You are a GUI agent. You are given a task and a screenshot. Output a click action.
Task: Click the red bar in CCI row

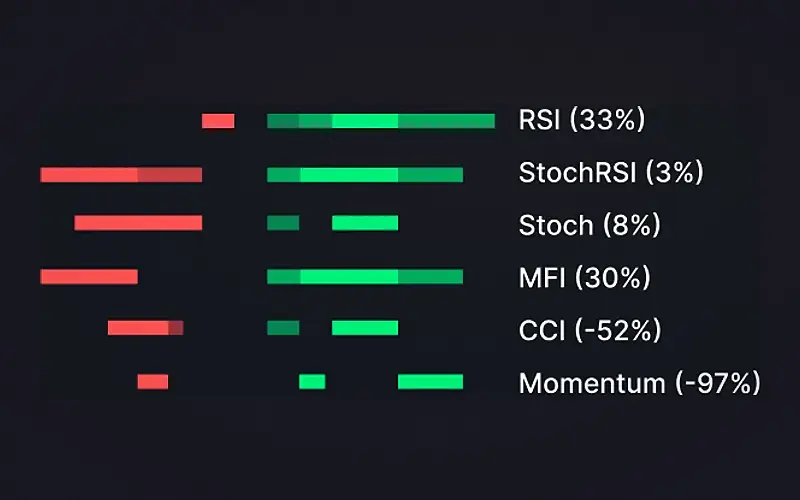145,328
